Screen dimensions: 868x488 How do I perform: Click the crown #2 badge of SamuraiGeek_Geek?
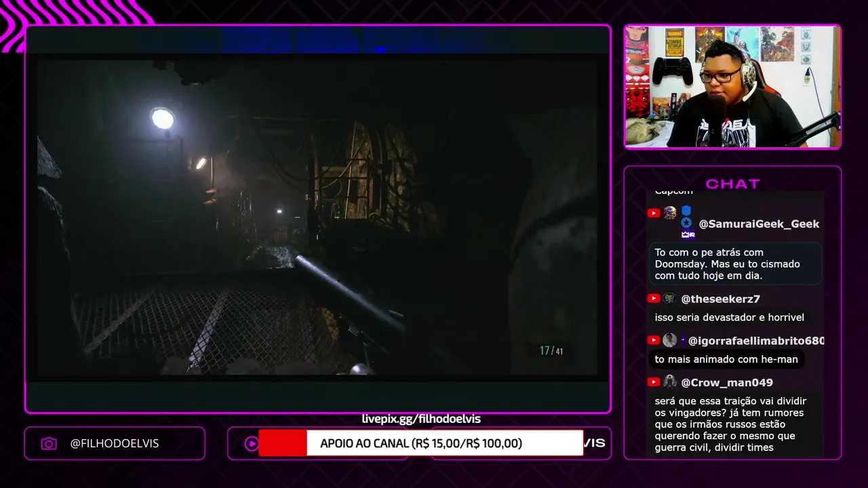[688, 235]
